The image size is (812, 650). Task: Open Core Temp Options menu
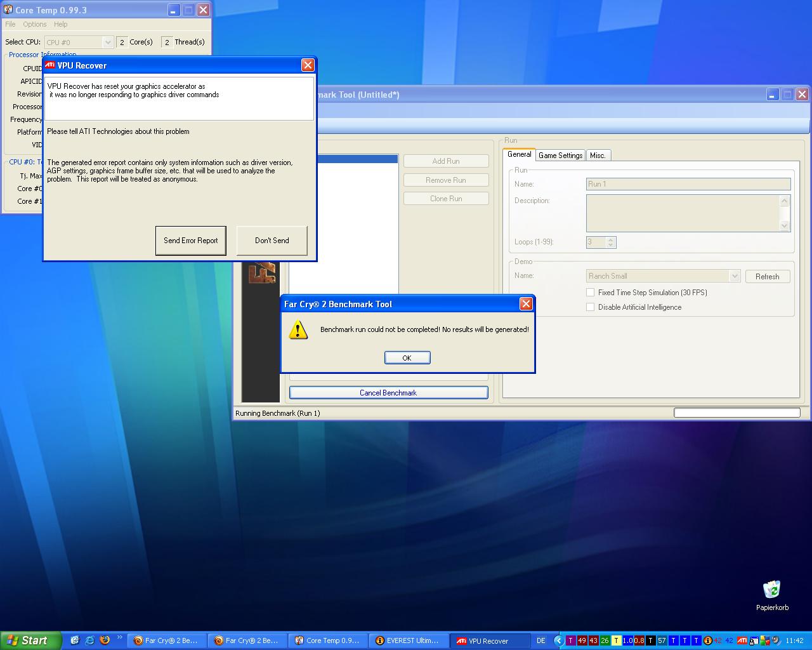(x=35, y=24)
